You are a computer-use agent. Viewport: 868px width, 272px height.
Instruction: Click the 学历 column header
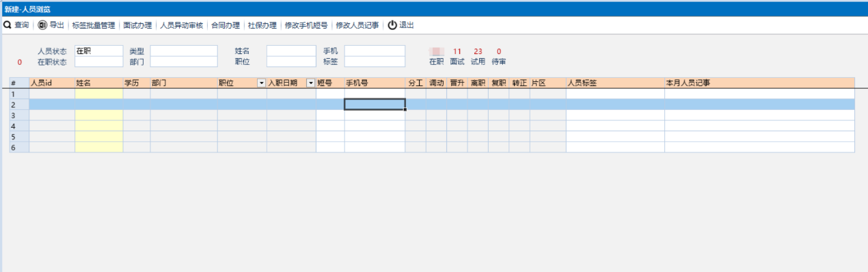point(137,83)
